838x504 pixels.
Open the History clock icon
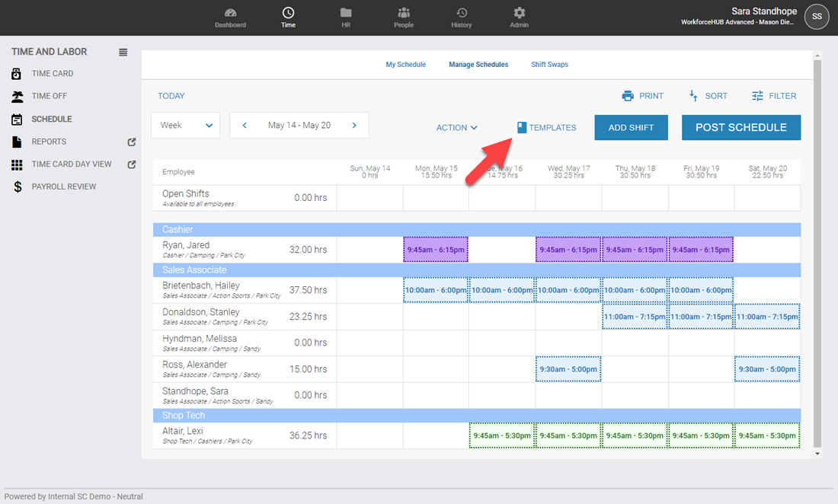461,13
